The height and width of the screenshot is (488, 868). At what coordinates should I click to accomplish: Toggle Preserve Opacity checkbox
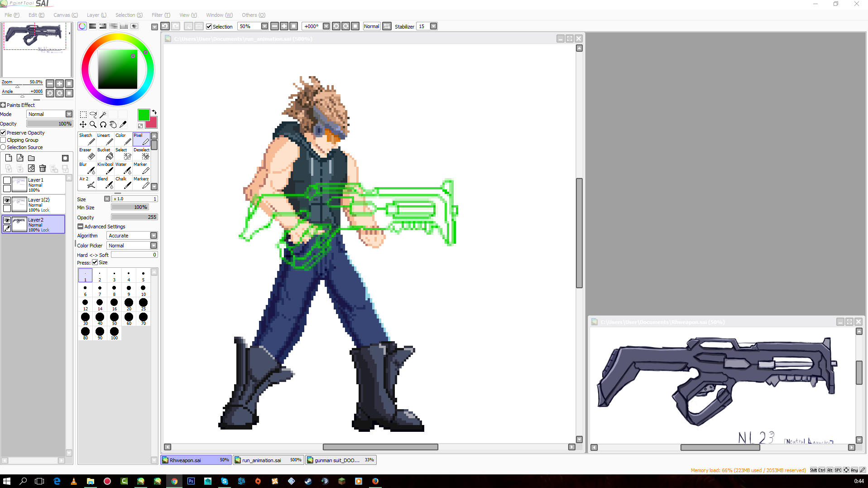coord(3,133)
